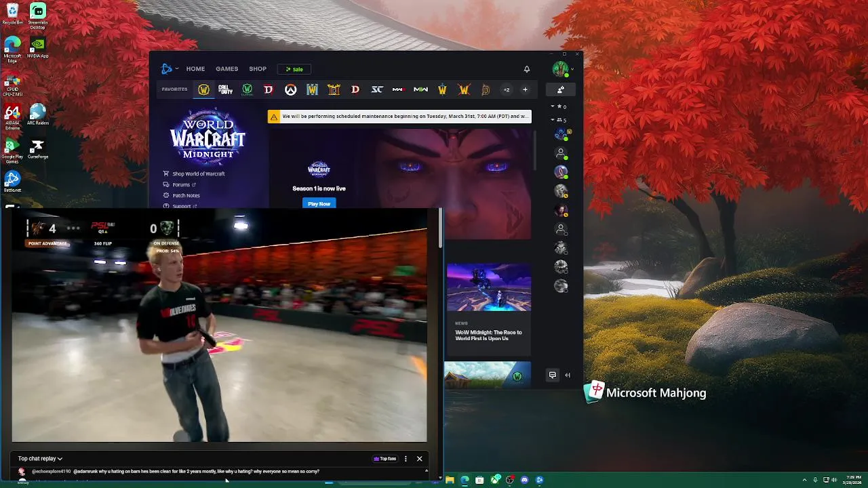Click the WoW Midnight Race news headline

pyautogui.click(x=488, y=335)
